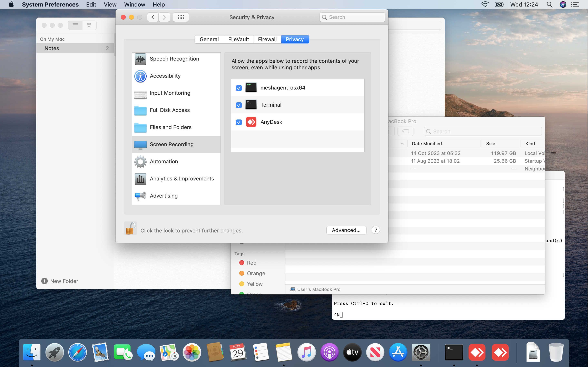588x367 pixels.
Task: Click the lock icon to prevent changes
Action: pyautogui.click(x=130, y=228)
